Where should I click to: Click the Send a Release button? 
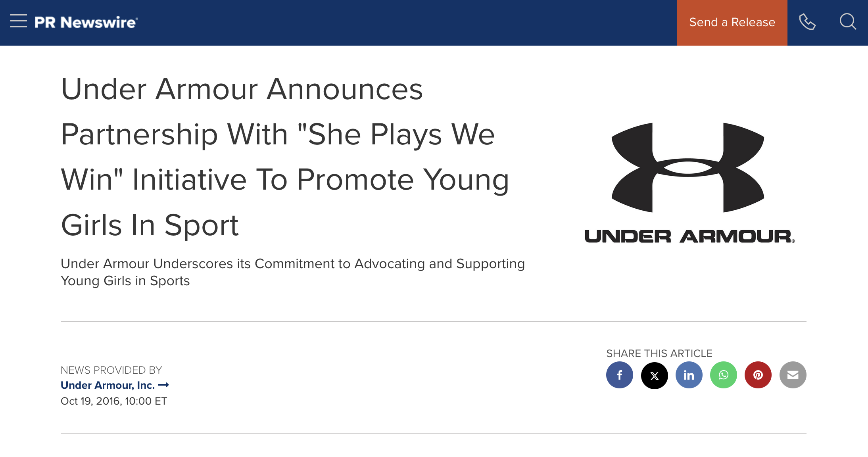(x=732, y=23)
